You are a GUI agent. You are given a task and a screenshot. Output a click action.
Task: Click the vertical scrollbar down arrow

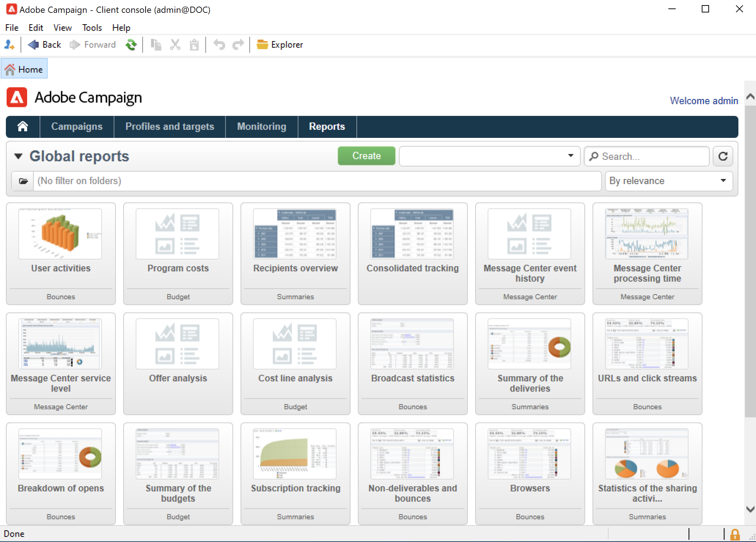[x=750, y=509]
